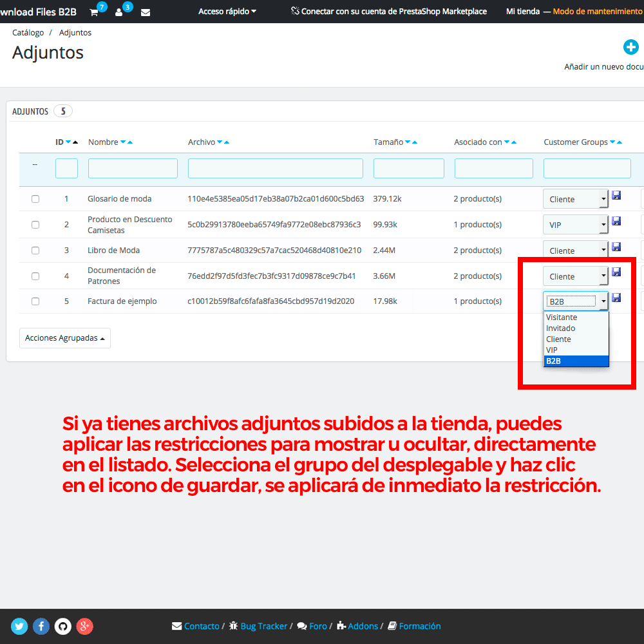
Task: Open the Acceso rápido dropdown
Action: (x=227, y=12)
